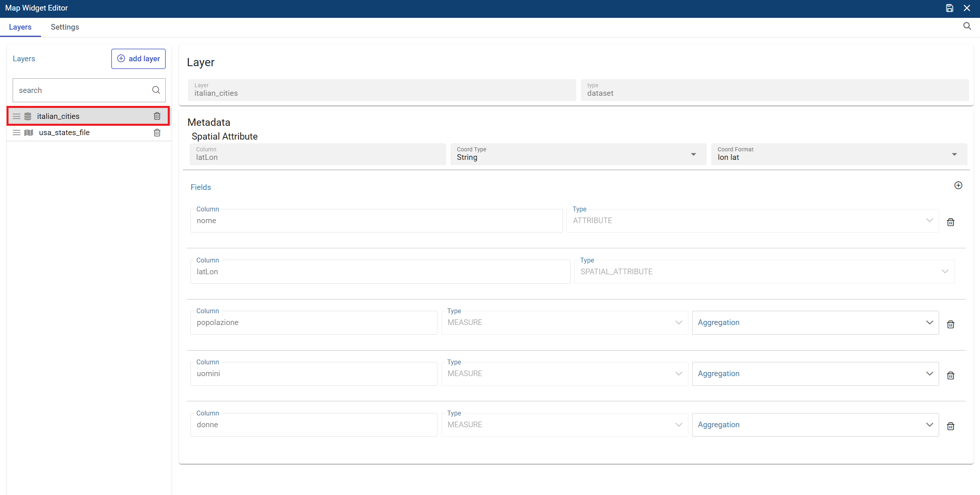This screenshot has height=495, width=980.
Task: Remove the donne field
Action: 951,426
